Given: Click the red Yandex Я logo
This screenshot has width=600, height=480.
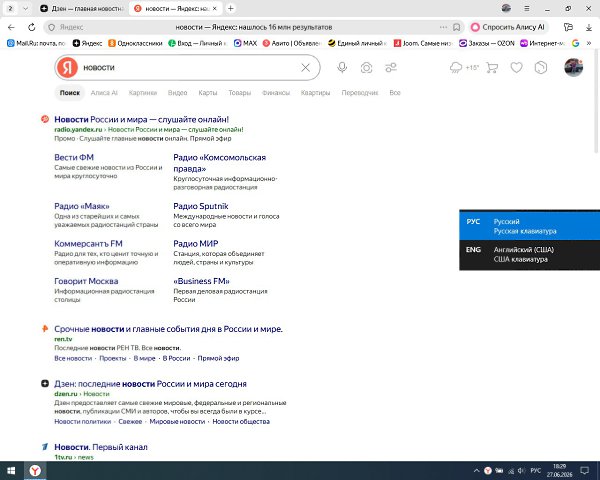Looking at the screenshot, I should (67, 68).
